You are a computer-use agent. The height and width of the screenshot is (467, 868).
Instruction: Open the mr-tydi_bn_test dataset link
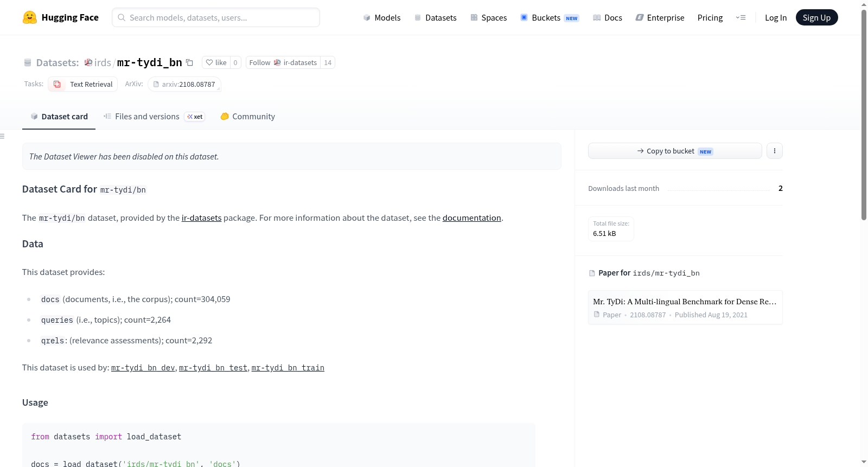coord(213,368)
